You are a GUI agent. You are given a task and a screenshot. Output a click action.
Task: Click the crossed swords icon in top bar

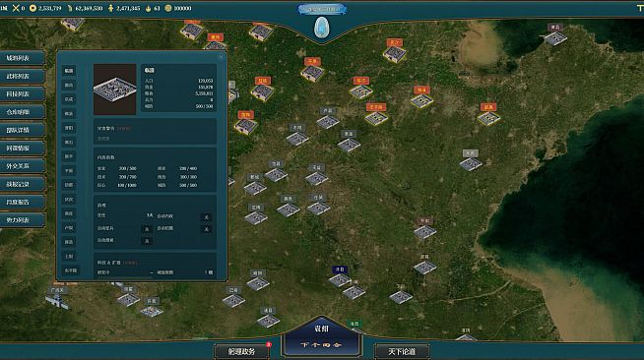[16, 8]
